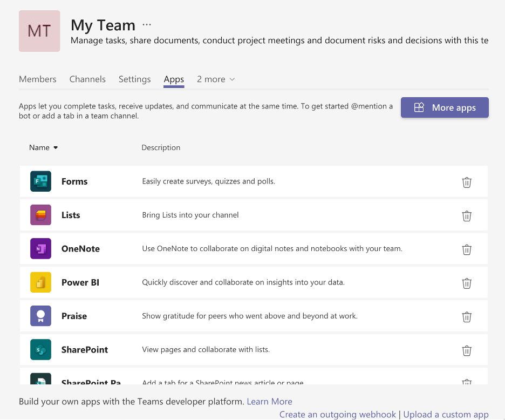
Task: Delete the Praise app via trash icon
Action: coord(467,317)
